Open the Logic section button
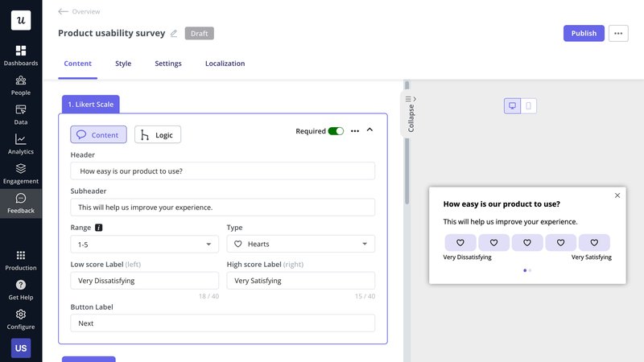 click(158, 134)
